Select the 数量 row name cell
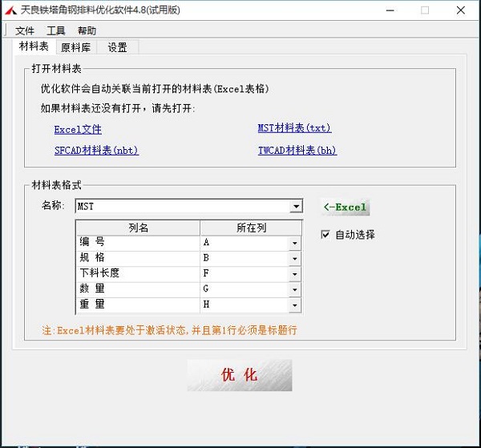Image resolution: width=481 pixels, height=448 pixels. click(138, 289)
